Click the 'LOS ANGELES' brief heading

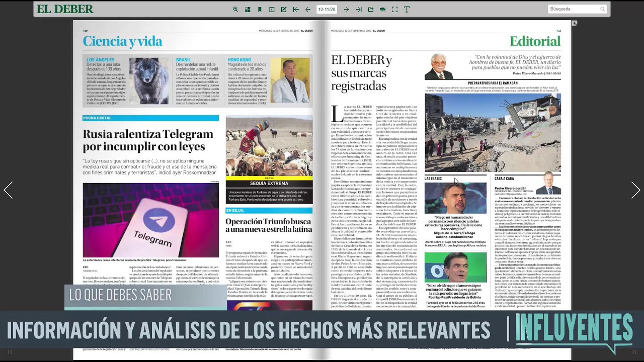(x=100, y=60)
